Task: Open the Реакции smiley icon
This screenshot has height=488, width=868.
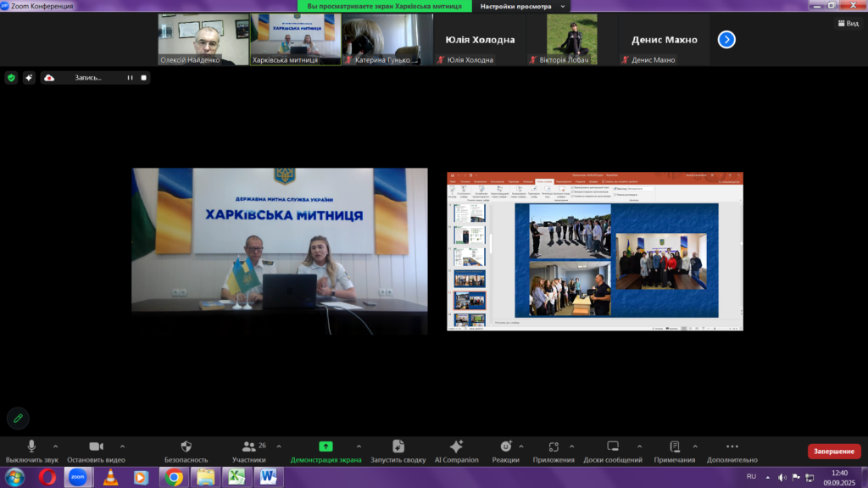Action: [505, 446]
